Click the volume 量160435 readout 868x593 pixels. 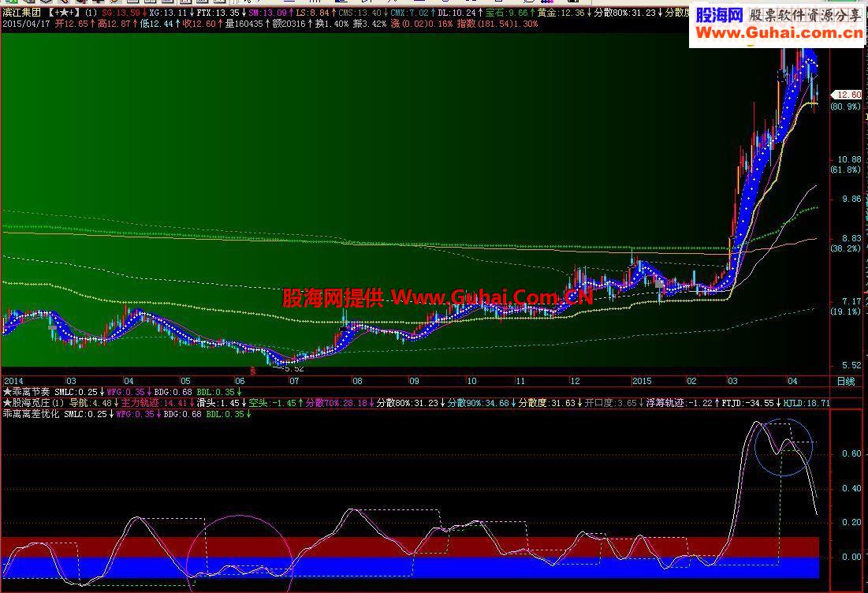click(x=244, y=24)
